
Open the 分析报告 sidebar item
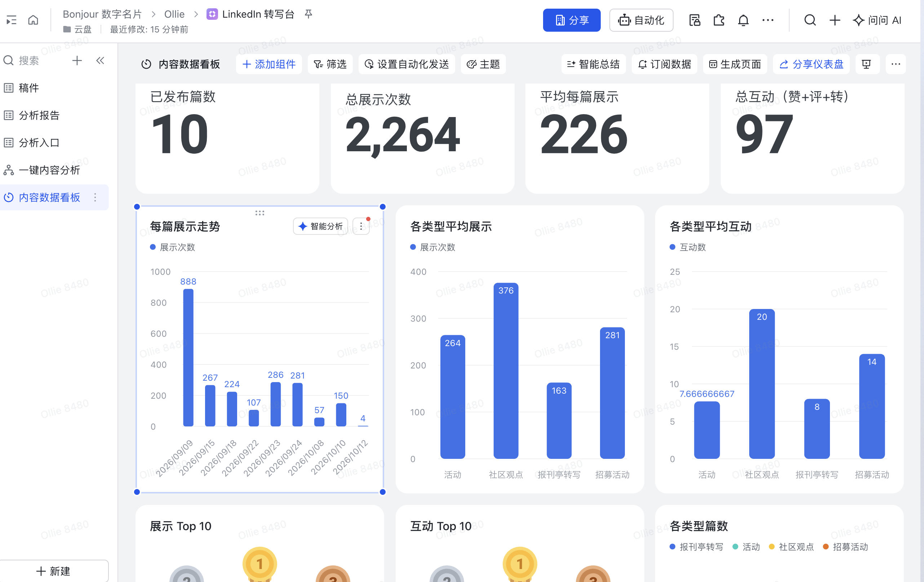pyautogui.click(x=54, y=115)
